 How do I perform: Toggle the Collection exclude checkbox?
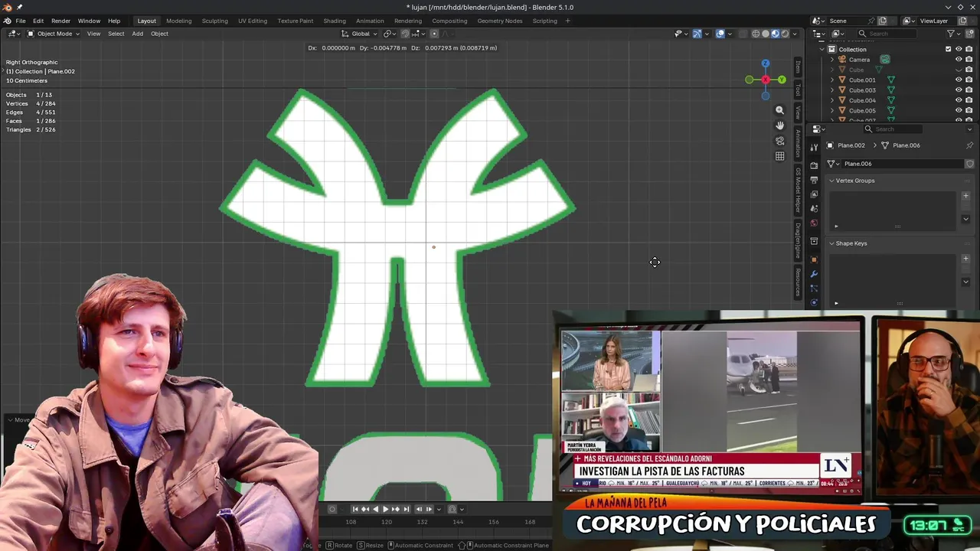coord(948,49)
